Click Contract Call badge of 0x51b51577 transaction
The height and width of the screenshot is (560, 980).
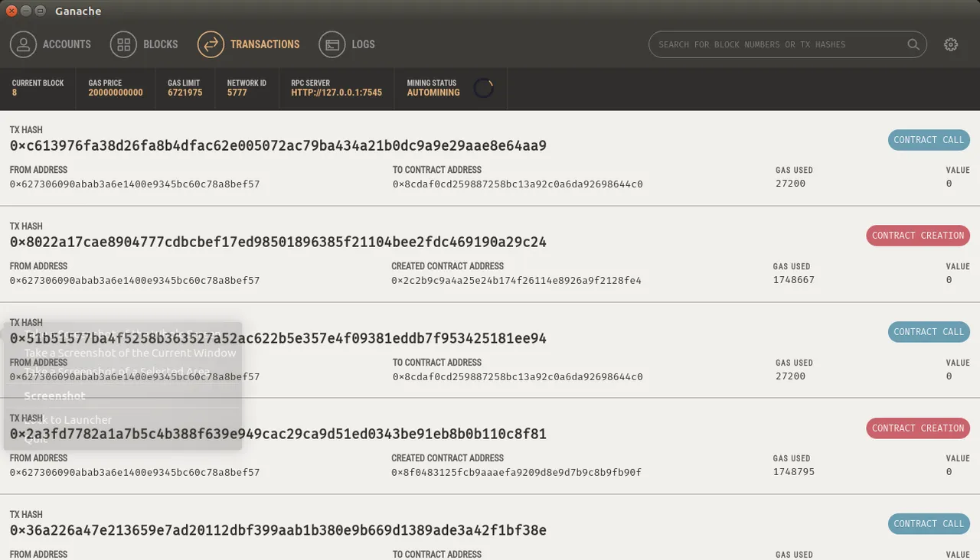(x=929, y=332)
